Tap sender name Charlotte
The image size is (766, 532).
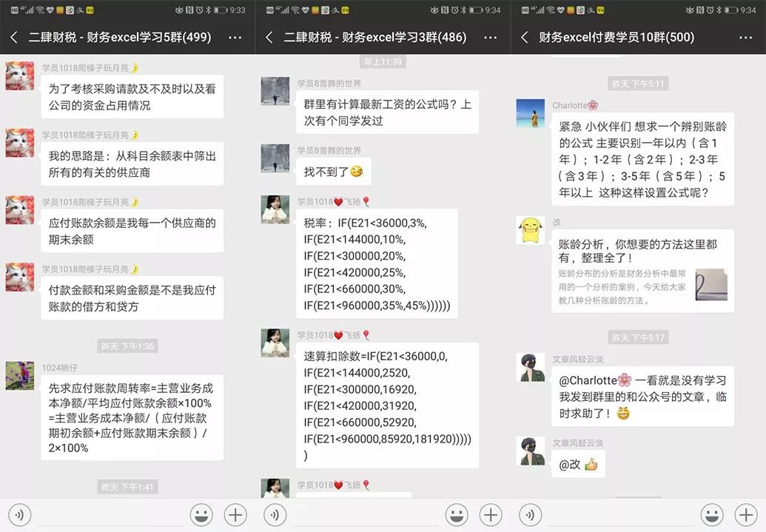575,105
